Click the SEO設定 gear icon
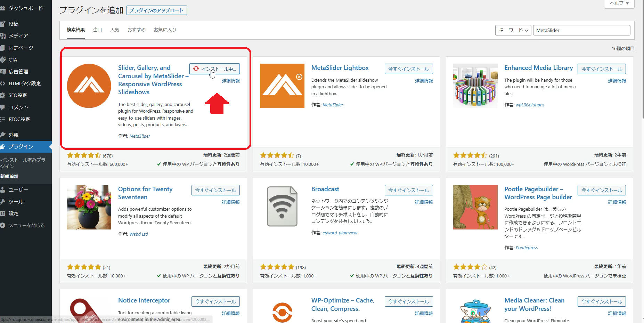The width and height of the screenshot is (644, 323). pos(2,95)
